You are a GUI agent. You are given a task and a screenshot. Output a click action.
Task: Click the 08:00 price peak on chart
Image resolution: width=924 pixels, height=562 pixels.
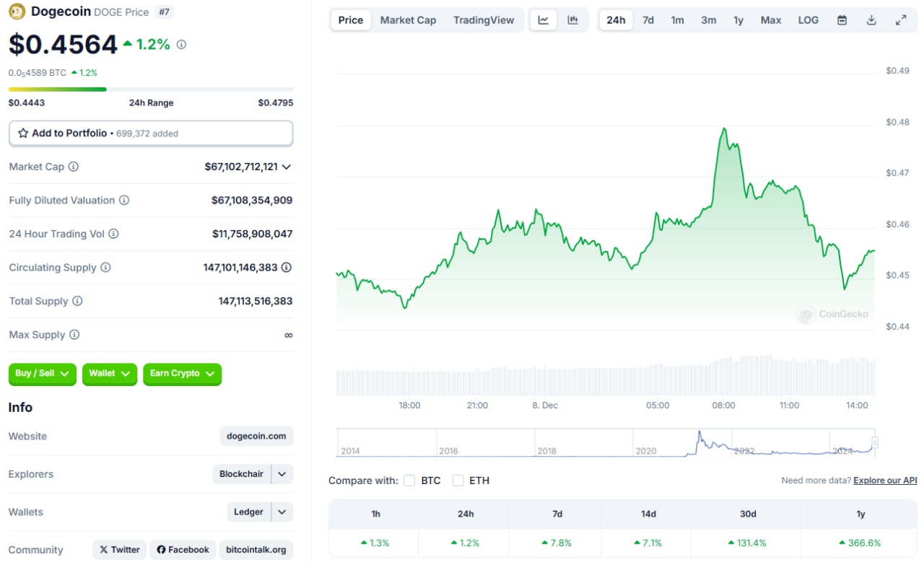pyautogui.click(x=723, y=128)
